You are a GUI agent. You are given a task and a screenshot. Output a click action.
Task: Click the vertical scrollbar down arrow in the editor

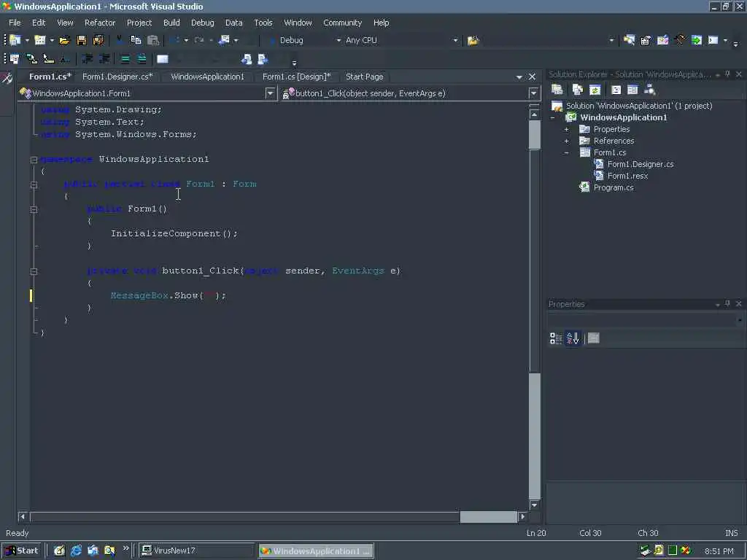coord(534,505)
